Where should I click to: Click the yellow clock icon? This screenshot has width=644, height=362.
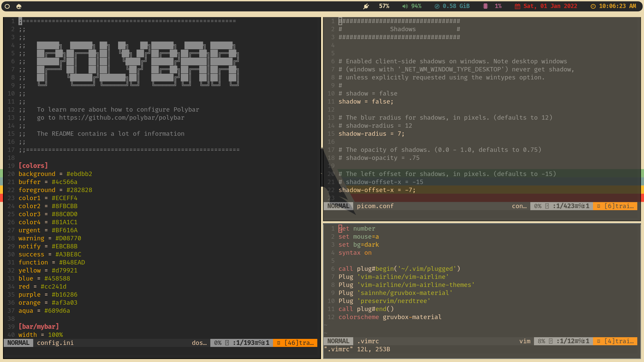pos(593,6)
